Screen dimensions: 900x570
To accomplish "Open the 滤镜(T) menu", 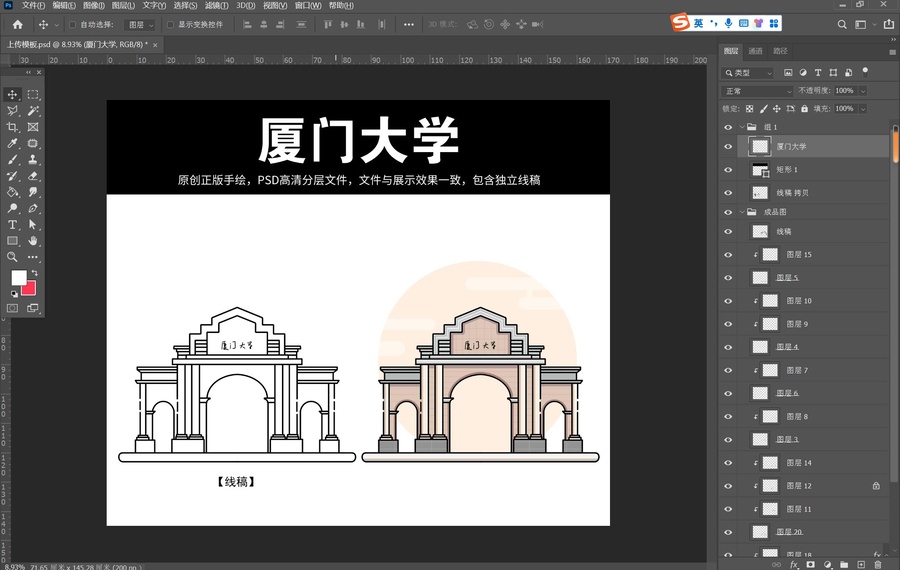I will 216,6.
